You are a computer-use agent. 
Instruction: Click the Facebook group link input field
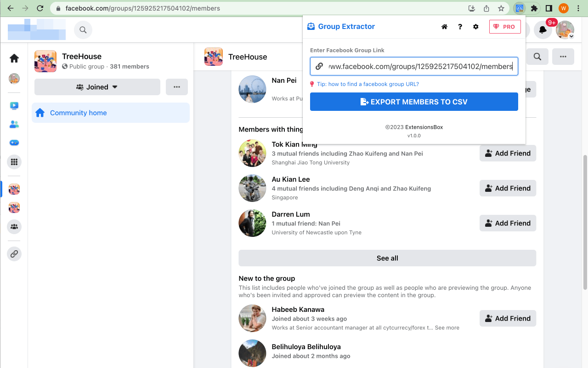pyautogui.click(x=420, y=66)
